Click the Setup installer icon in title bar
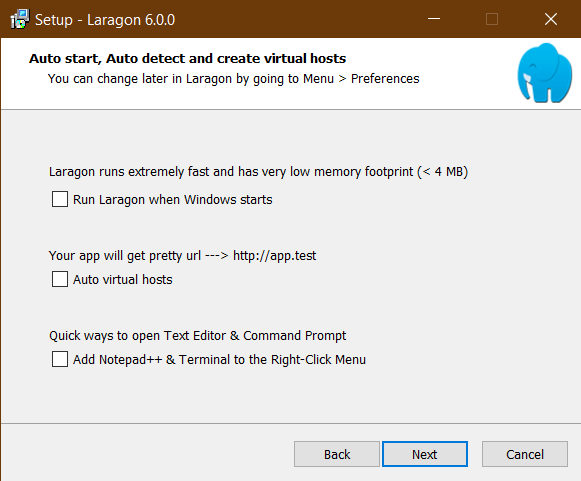Screen dimensions: 581x481 pos(20,19)
